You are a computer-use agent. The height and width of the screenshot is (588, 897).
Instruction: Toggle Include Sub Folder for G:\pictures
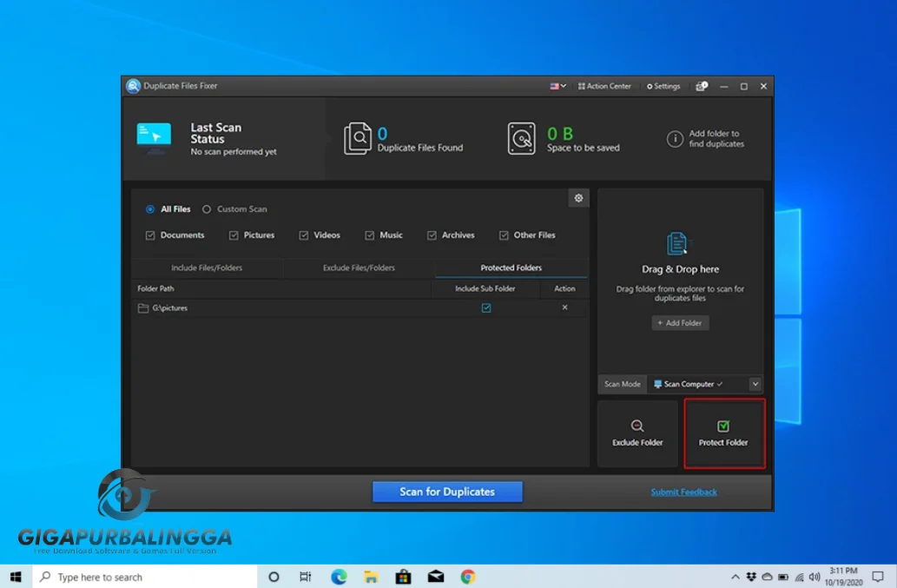coord(485,307)
